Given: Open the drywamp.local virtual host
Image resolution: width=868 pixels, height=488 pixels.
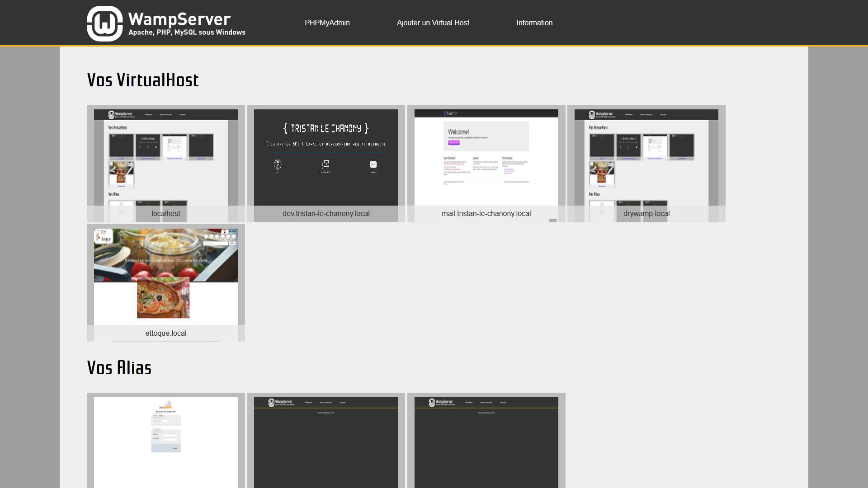Looking at the screenshot, I should click(x=646, y=213).
